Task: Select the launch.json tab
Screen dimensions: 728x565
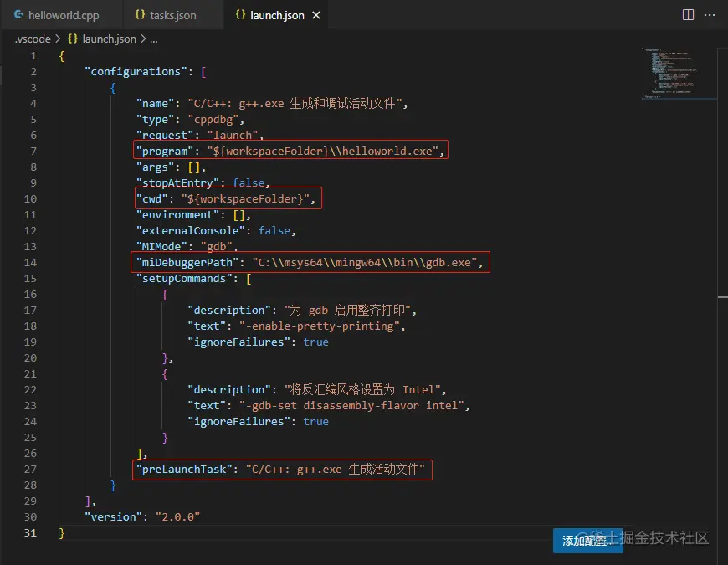Action: pyautogui.click(x=277, y=15)
